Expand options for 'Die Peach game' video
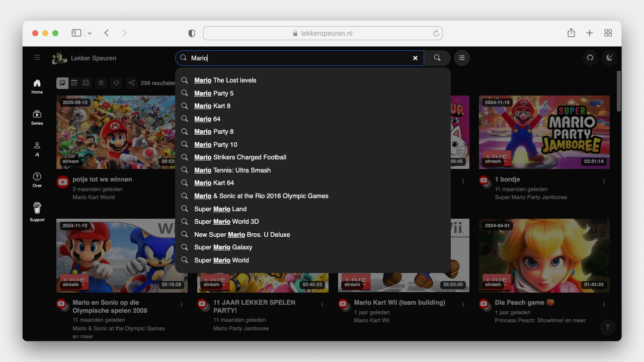This screenshot has height=362, width=644. tap(604, 305)
